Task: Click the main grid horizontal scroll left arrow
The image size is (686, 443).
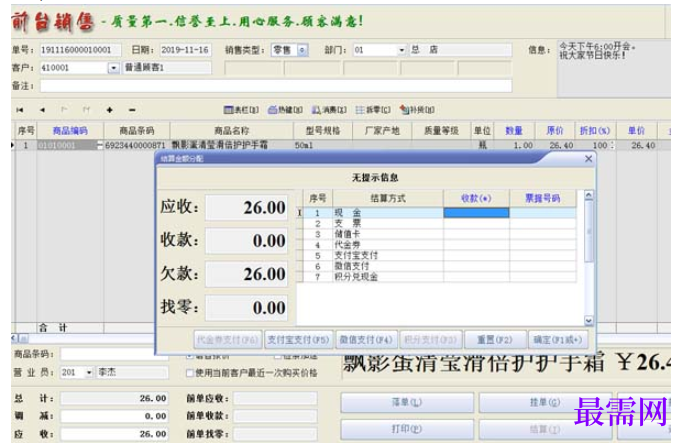Action: pyautogui.click(x=14, y=338)
